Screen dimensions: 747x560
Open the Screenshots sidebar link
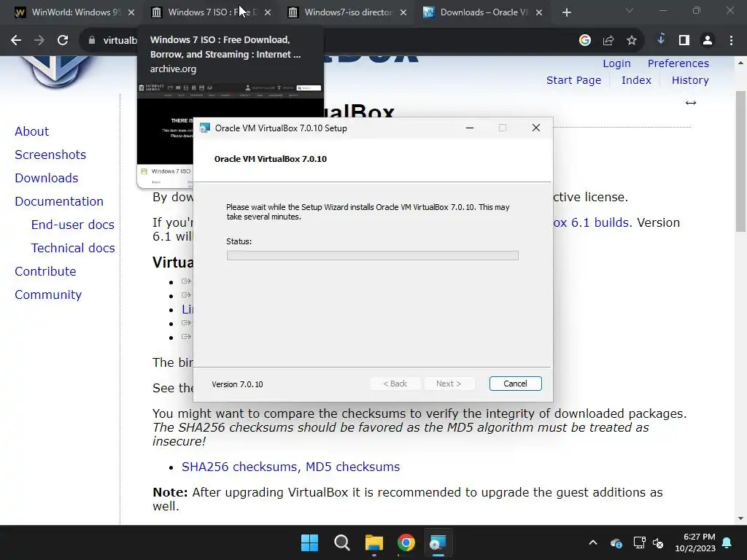[50, 155]
